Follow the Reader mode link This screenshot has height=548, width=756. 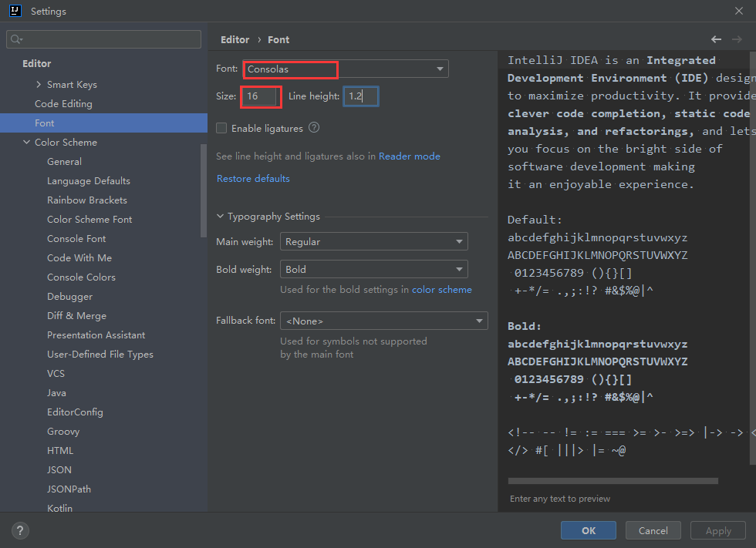click(410, 156)
